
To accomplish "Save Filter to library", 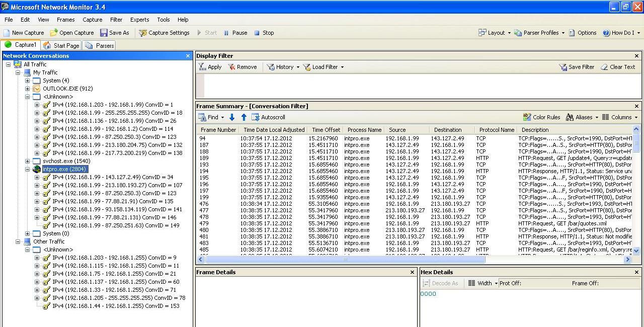I will coord(577,67).
